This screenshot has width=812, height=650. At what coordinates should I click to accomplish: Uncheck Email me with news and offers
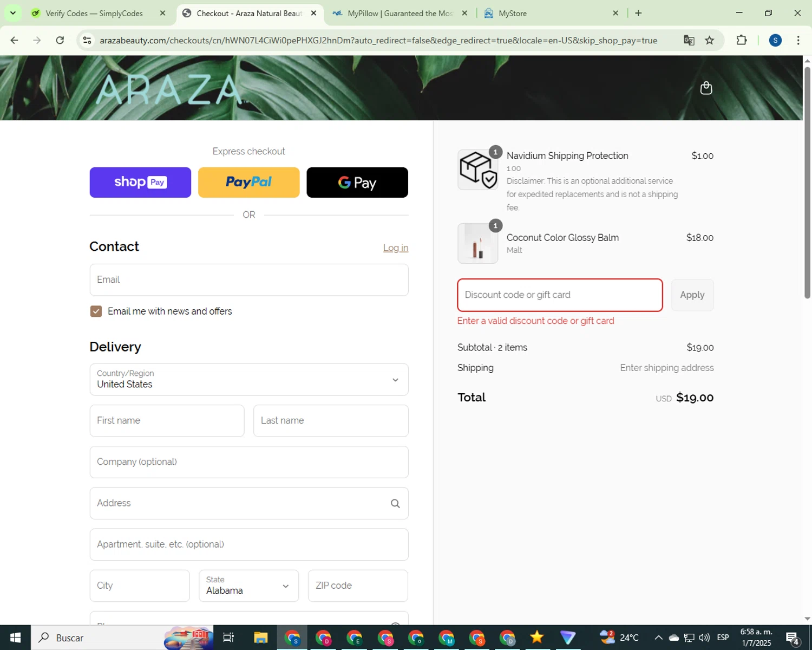click(96, 311)
